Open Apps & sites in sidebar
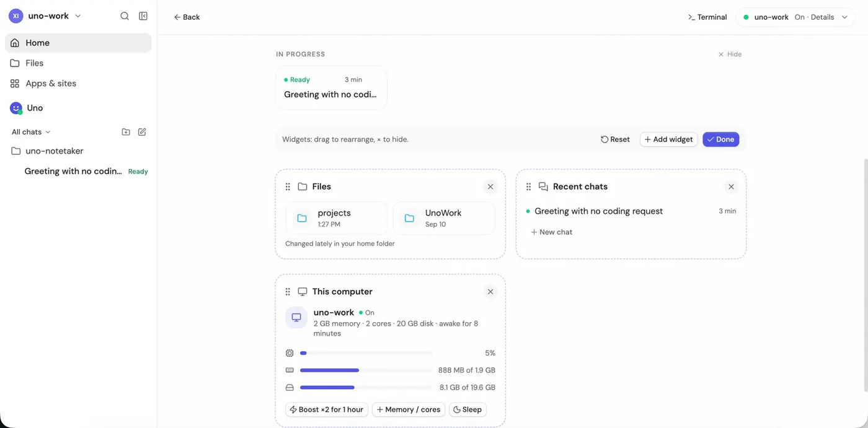The image size is (868, 428). 78,84
